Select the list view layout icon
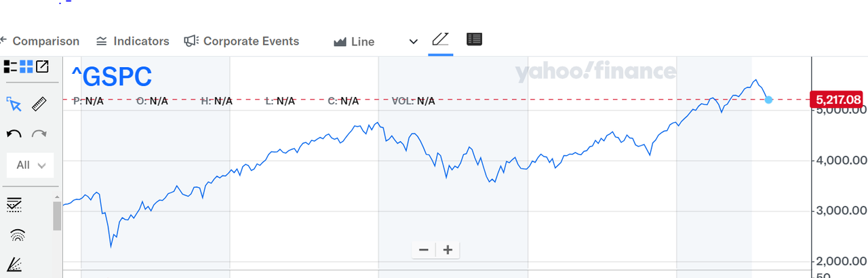This screenshot has height=278, width=868. click(10, 66)
